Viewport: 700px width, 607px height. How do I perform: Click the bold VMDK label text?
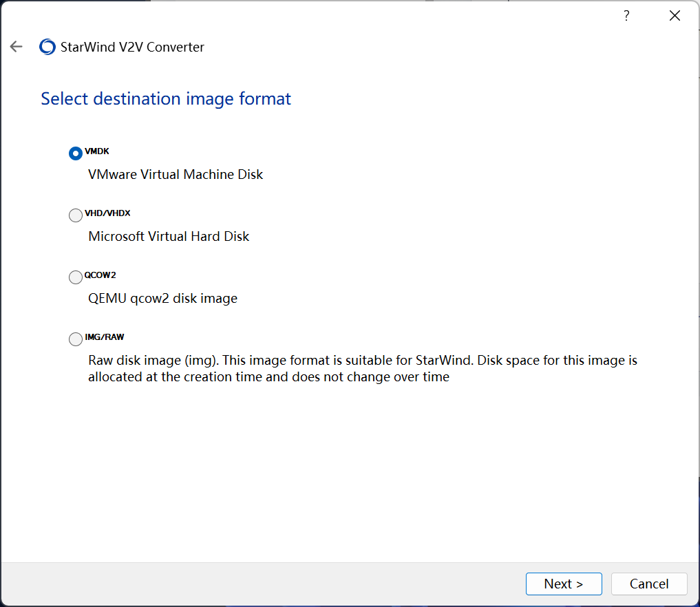[x=97, y=151]
